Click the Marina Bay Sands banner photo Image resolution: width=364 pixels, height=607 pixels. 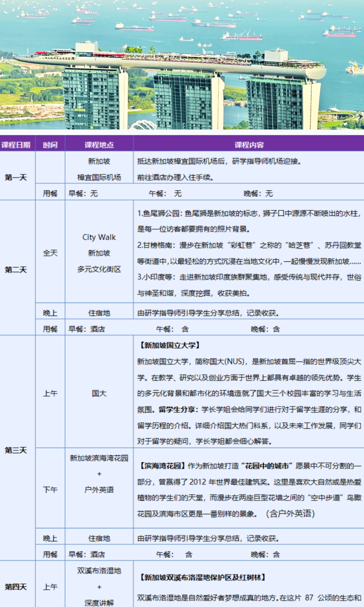tap(182, 64)
